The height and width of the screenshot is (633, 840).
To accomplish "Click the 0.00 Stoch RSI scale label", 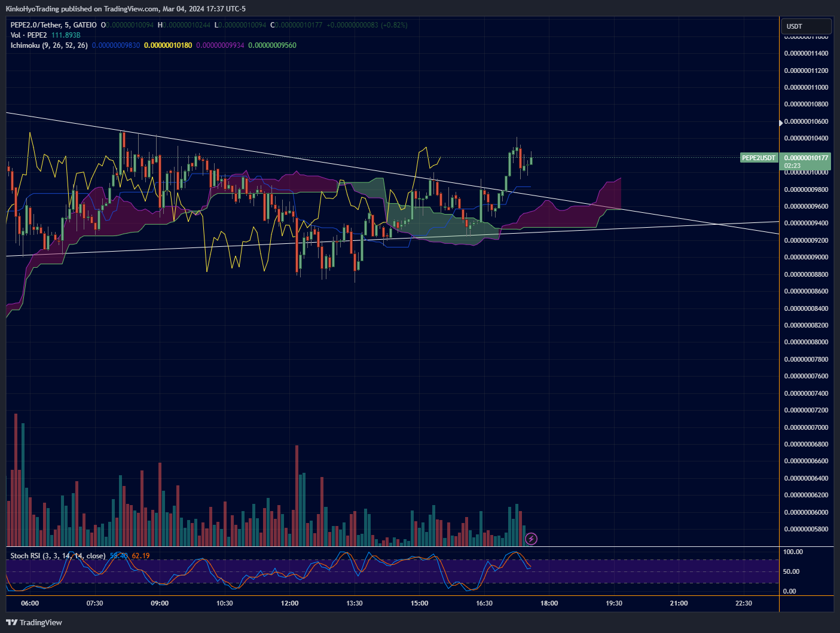I will tap(789, 591).
